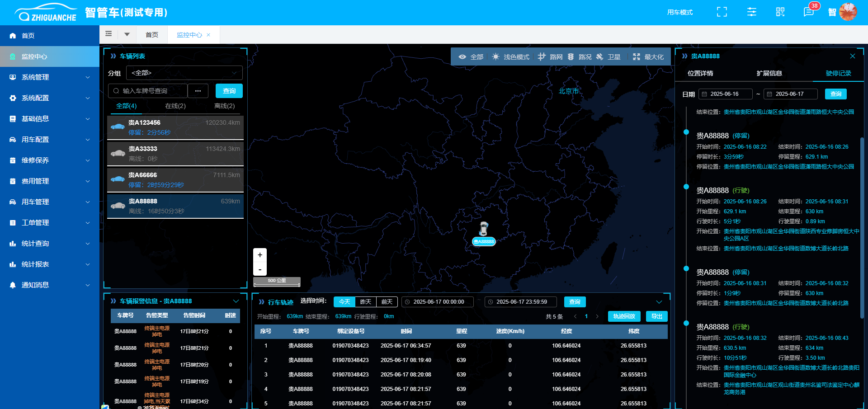This screenshot has height=409, width=868.
Task: Click the 导出 export button
Action: pyautogui.click(x=656, y=316)
